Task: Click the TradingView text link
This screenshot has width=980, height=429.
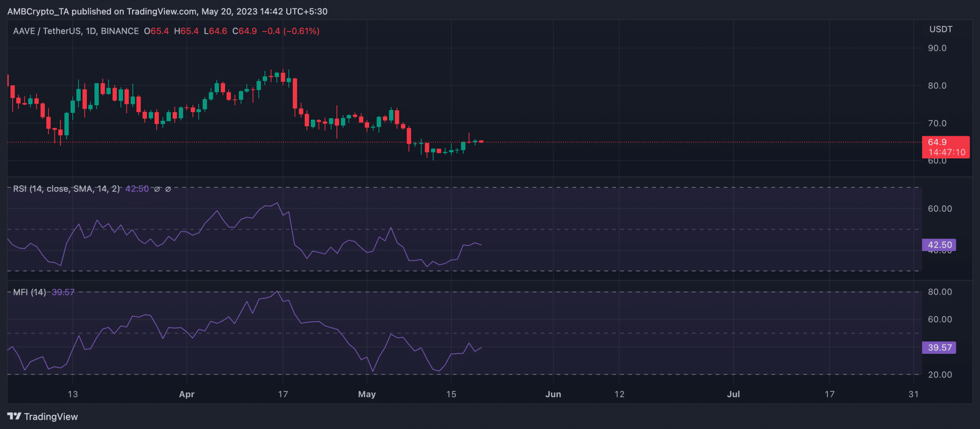Action: pyautogui.click(x=51, y=416)
